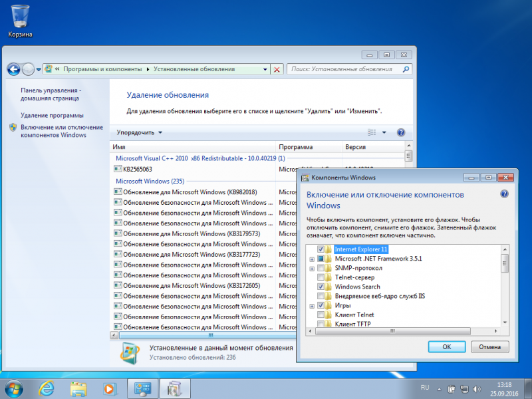This screenshot has height=399, width=532.
Task: Click the clock showing 13:18
Action: (x=504, y=385)
